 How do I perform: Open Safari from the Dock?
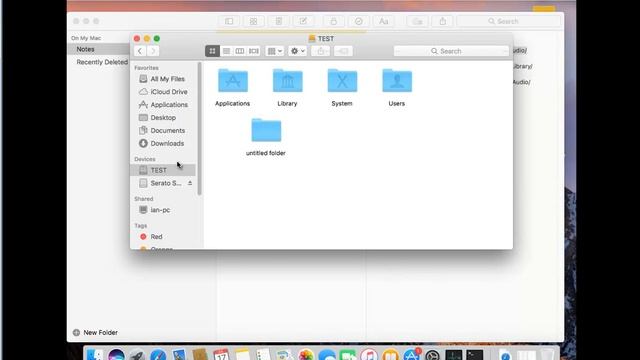[158, 355]
